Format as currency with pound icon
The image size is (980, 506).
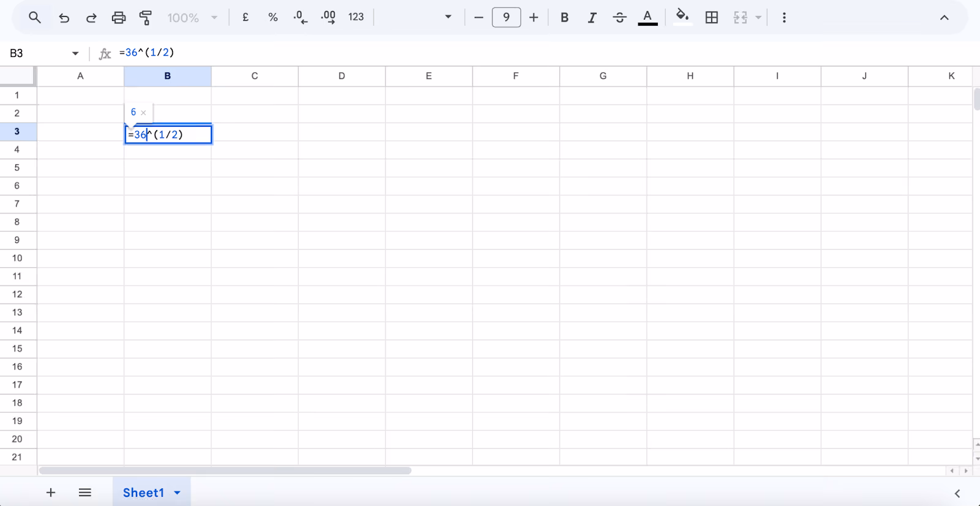246,18
